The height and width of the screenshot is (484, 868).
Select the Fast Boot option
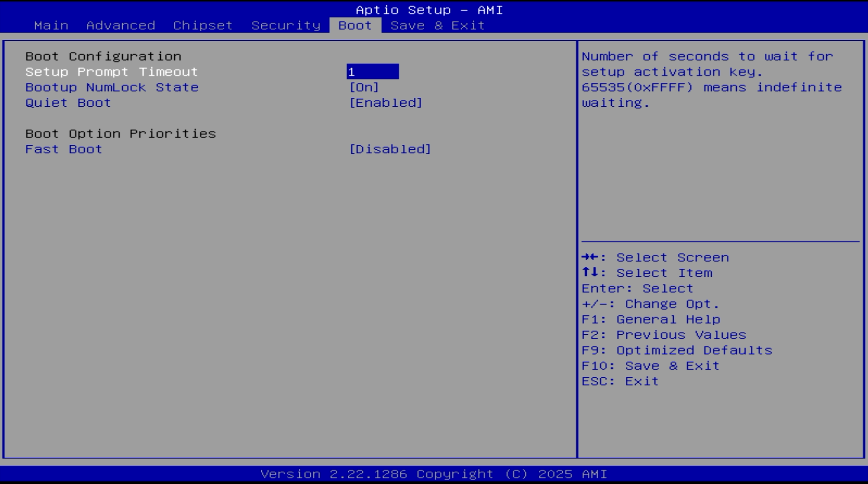pyautogui.click(x=64, y=149)
